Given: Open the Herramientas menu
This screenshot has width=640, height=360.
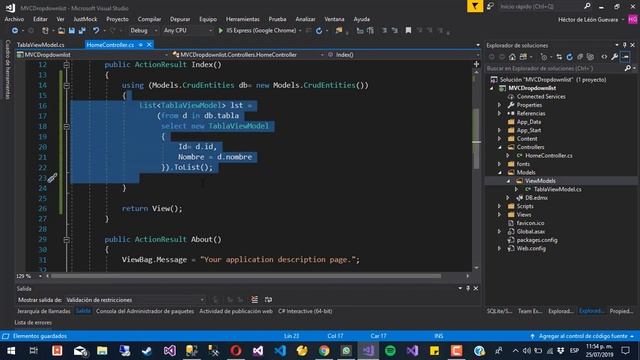Looking at the screenshot, I should click(x=243, y=19).
